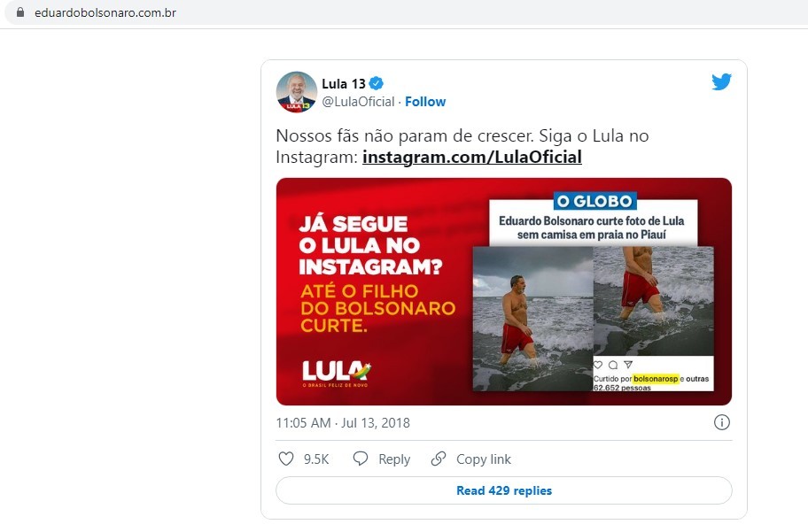Open the instagram.com/LulaOficial link

tap(472, 157)
